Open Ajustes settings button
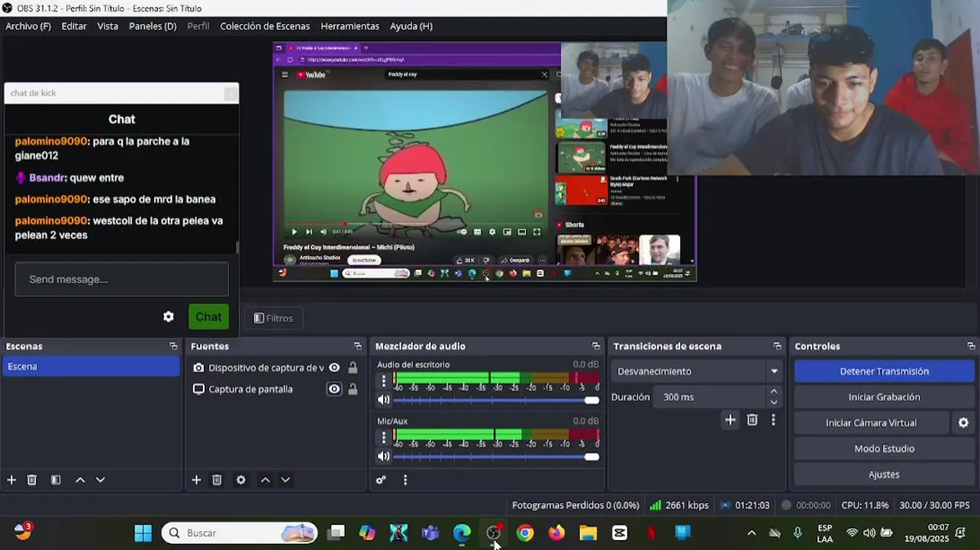The image size is (980, 550). point(884,474)
